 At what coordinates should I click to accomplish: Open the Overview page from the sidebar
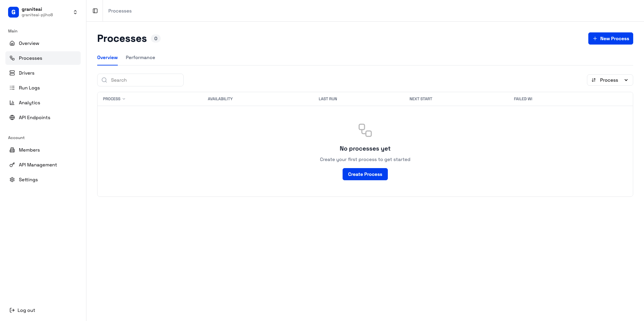pyautogui.click(x=29, y=43)
